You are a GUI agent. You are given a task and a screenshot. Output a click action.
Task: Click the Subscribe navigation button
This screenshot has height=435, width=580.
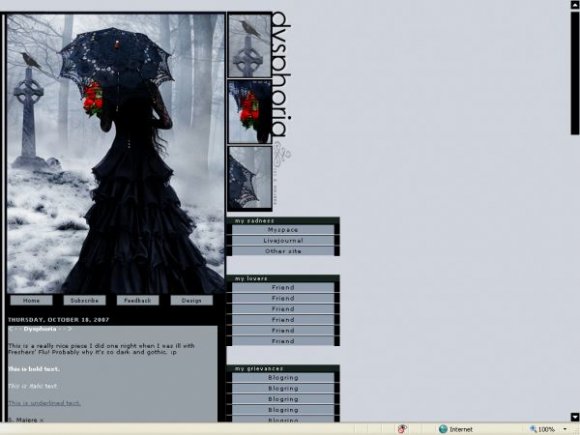coord(85,300)
